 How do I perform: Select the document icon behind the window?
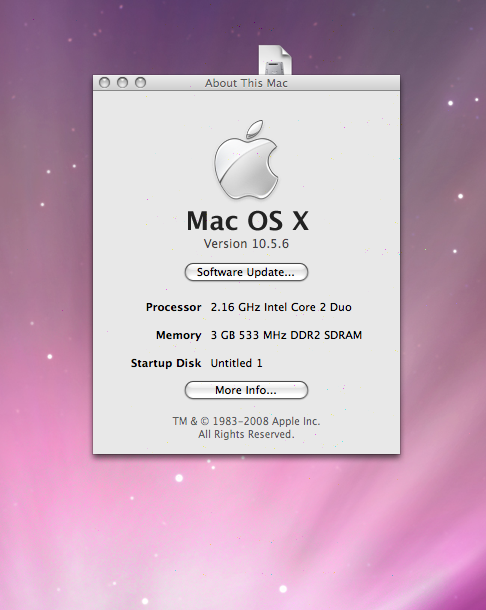click(x=275, y=60)
